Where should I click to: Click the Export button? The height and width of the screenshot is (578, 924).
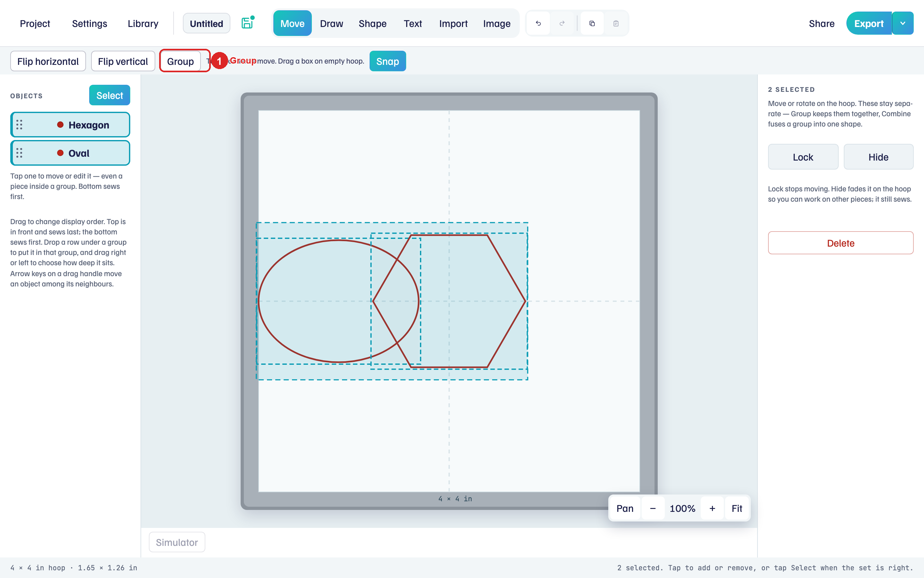[868, 23]
